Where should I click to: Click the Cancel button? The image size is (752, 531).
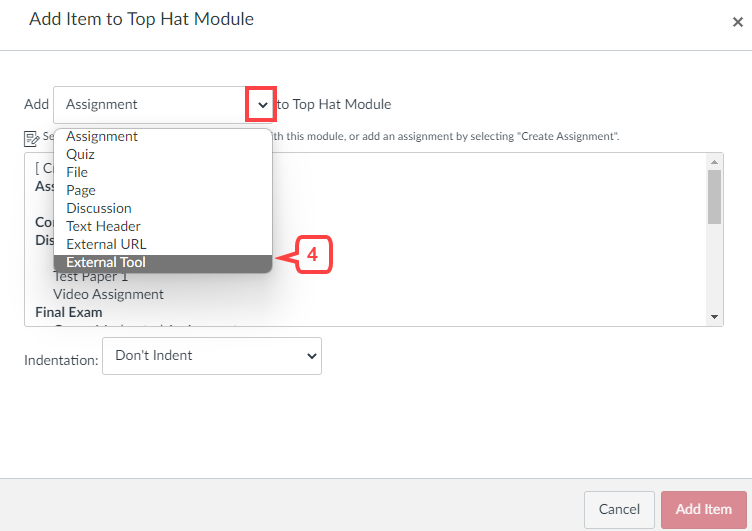pyautogui.click(x=619, y=509)
